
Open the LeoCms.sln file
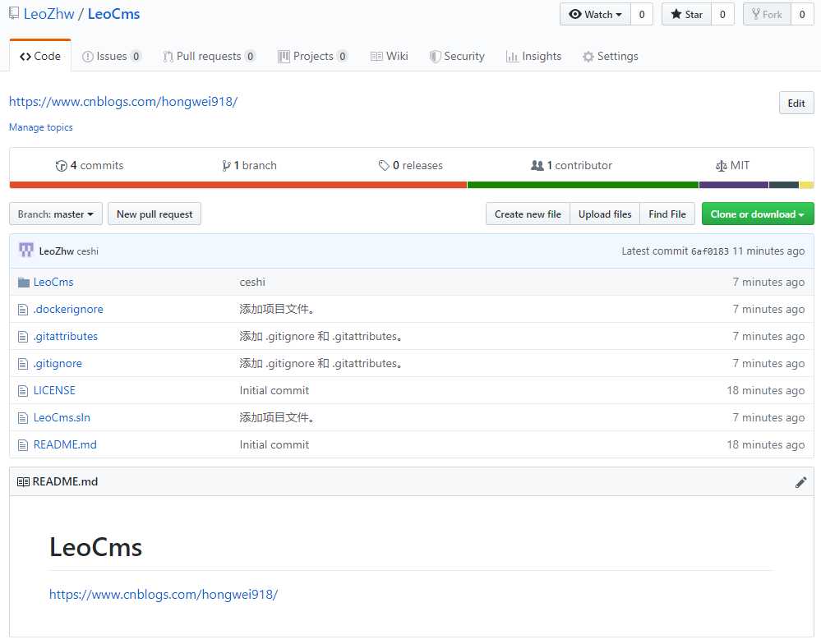(x=62, y=418)
